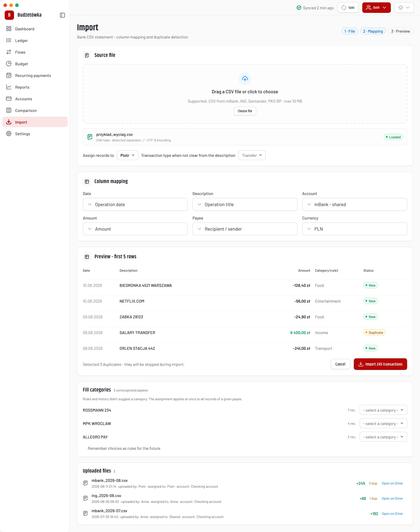The width and height of the screenshot is (420, 532).
Task: Click the Cancel button
Action: pyautogui.click(x=340, y=364)
